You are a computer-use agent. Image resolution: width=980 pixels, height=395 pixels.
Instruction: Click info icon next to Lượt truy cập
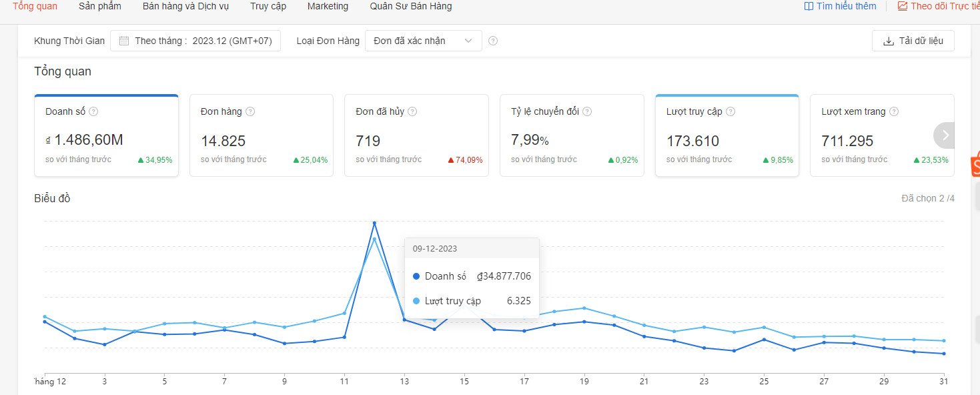click(x=730, y=111)
